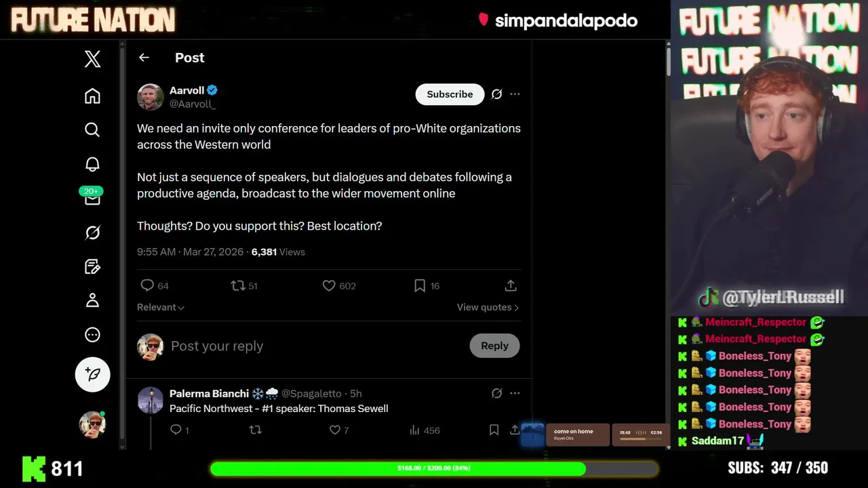This screenshot has width=868, height=488.
Task: Open the Explore search icon
Action: coord(92,129)
